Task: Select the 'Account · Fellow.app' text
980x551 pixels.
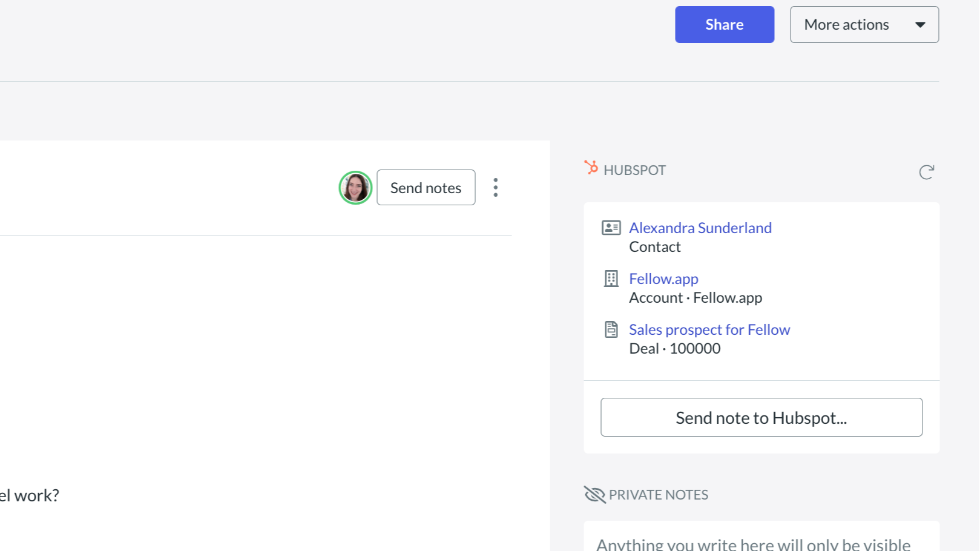Action: pyautogui.click(x=696, y=297)
